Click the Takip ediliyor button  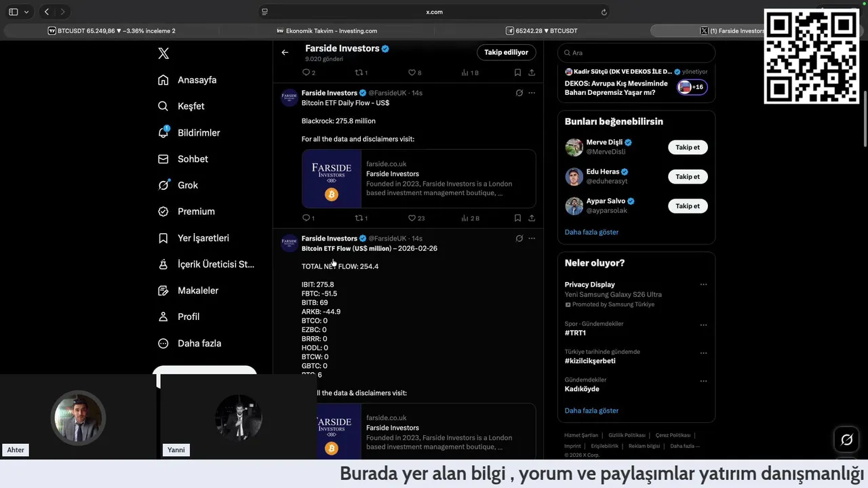pyautogui.click(x=506, y=52)
